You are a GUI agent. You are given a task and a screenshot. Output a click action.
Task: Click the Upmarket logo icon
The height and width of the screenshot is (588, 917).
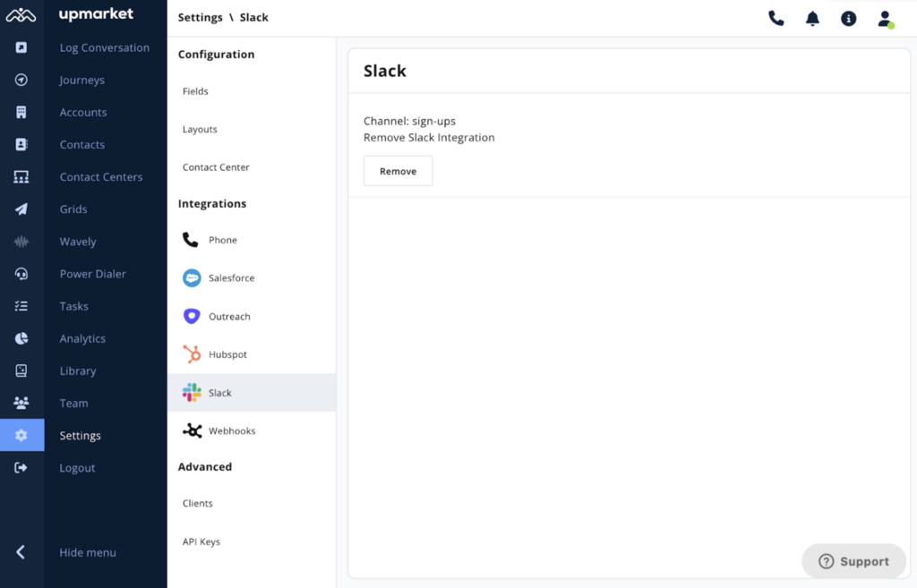[21, 15]
